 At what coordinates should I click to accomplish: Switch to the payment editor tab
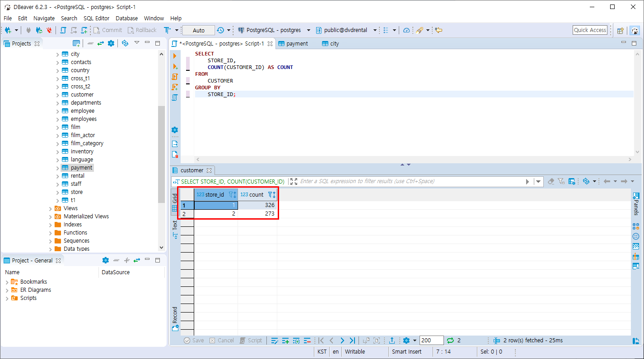293,44
